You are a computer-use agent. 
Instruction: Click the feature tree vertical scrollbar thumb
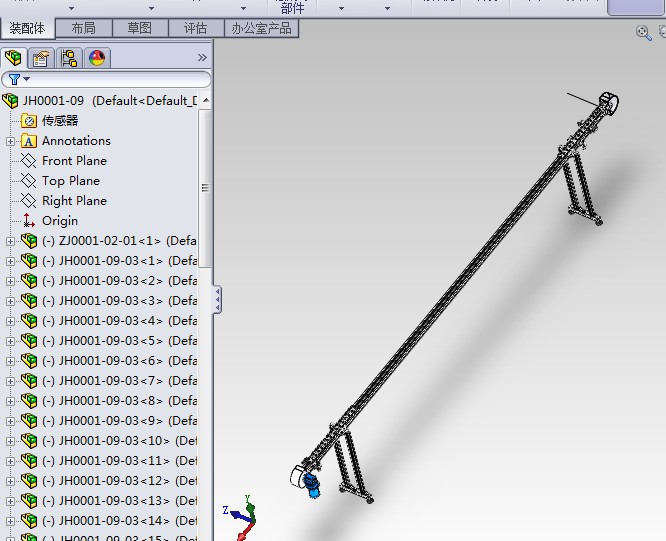[x=205, y=188]
